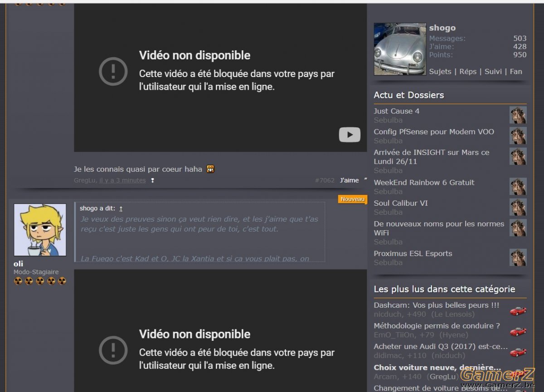Open oli's profile username link
The image size is (544, 392).
[19, 264]
